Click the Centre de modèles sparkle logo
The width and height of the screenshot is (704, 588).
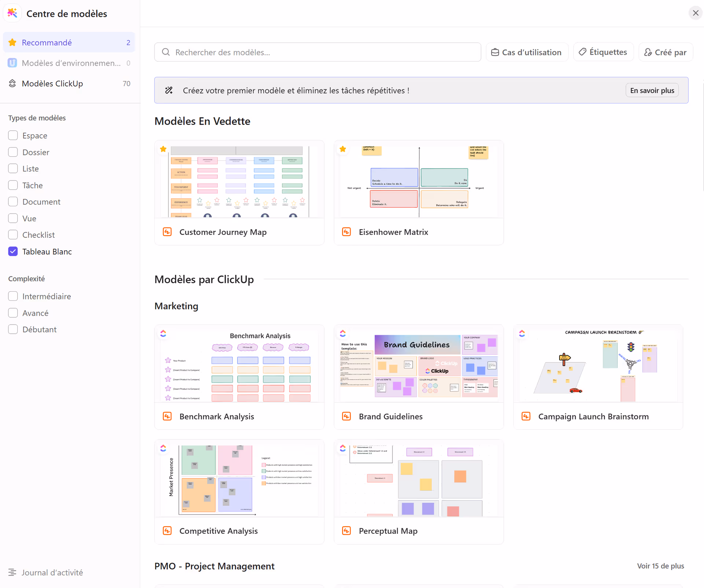pyautogui.click(x=12, y=13)
